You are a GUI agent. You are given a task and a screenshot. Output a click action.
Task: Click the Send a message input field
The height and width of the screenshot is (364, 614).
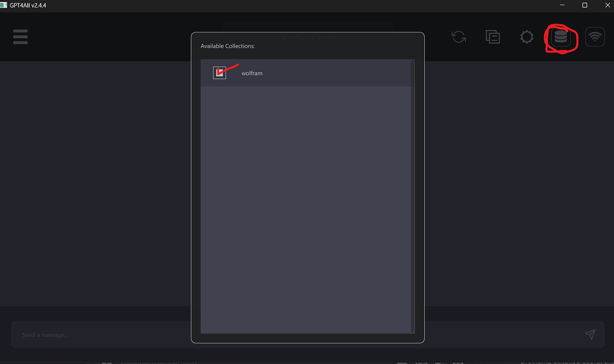click(84, 335)
